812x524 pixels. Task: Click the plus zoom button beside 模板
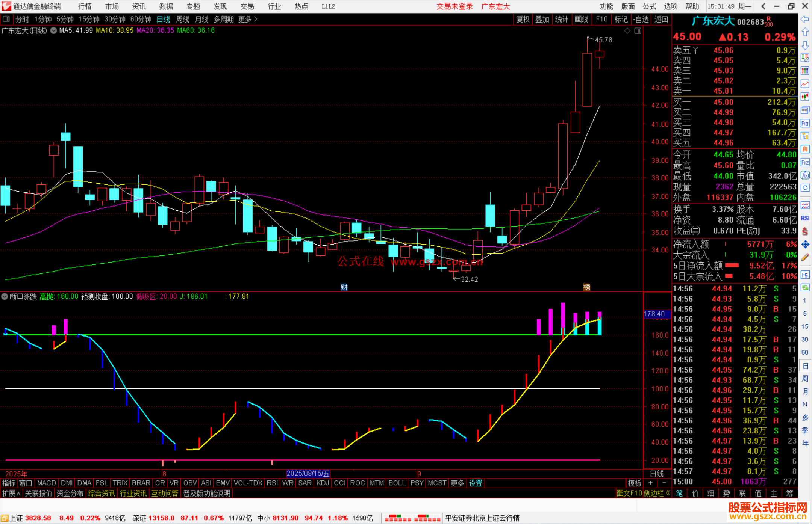[650, 483]
